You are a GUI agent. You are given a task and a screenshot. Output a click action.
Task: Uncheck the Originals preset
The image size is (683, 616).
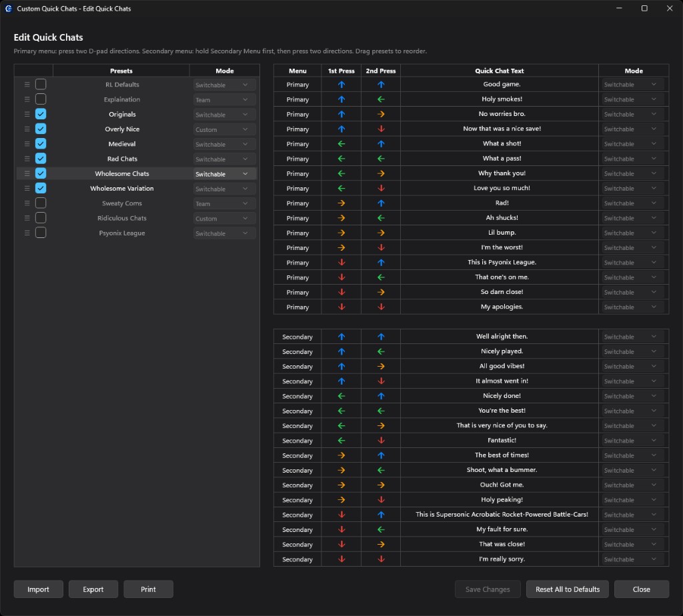click(41, 114)
